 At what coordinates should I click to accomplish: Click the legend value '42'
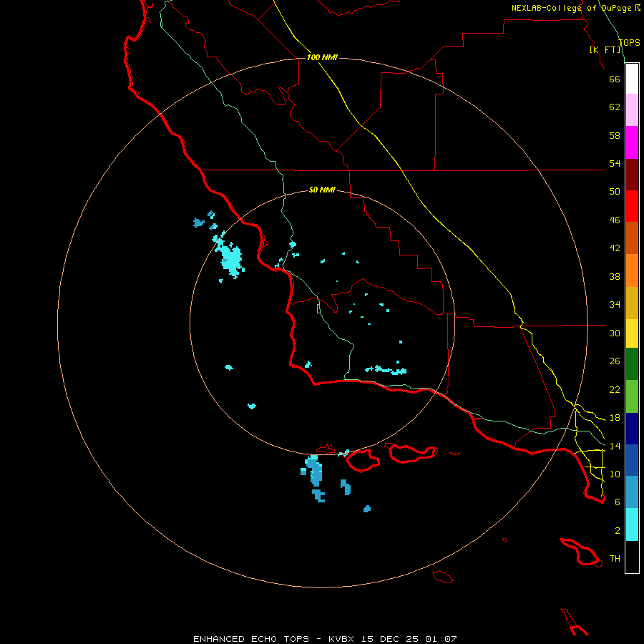pos(615,248)
